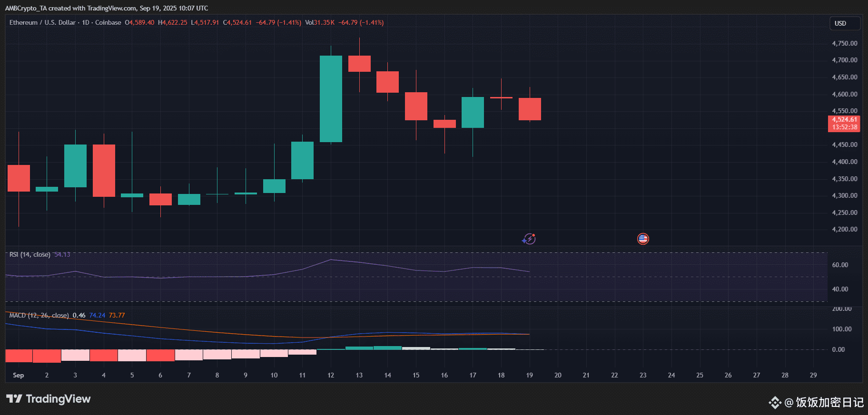
Task: Select the Ethereum / U.S. Dollar symbol title
Action: [x=42, y=22]
